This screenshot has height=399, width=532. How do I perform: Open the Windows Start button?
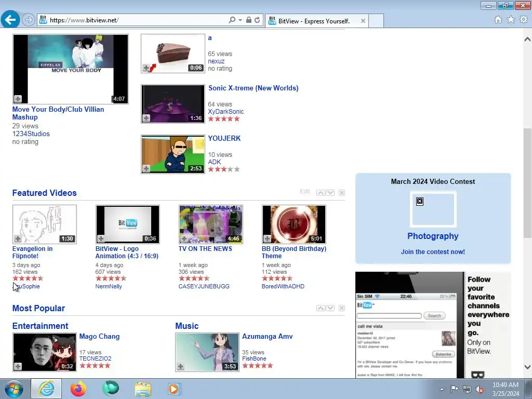click(x=14, y=389)
